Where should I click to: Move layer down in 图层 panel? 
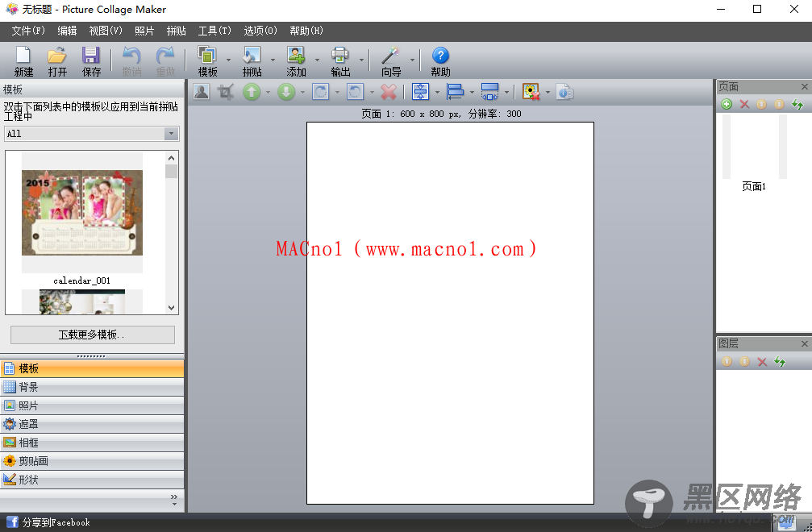(x=745, y=362)
